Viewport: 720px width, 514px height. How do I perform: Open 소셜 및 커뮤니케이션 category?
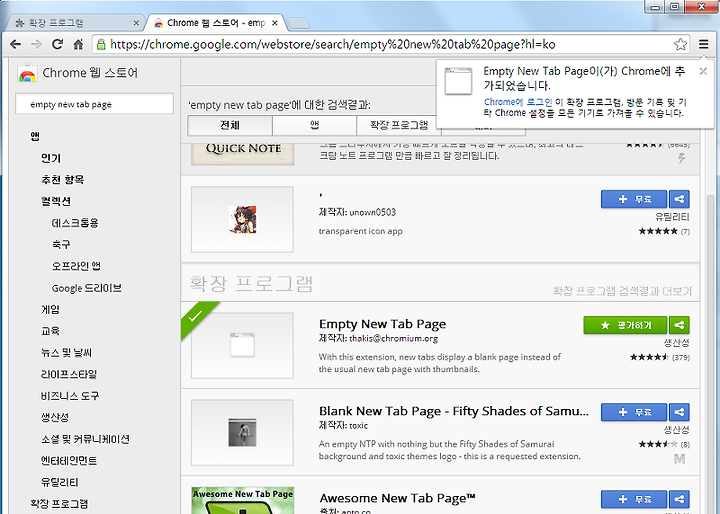point(85,439)
